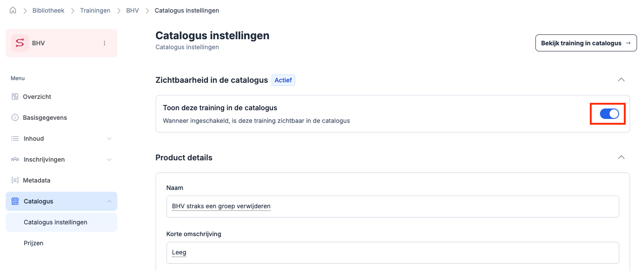
Task: Click Bekijk training in catalogus button
Action: point(586,43)
